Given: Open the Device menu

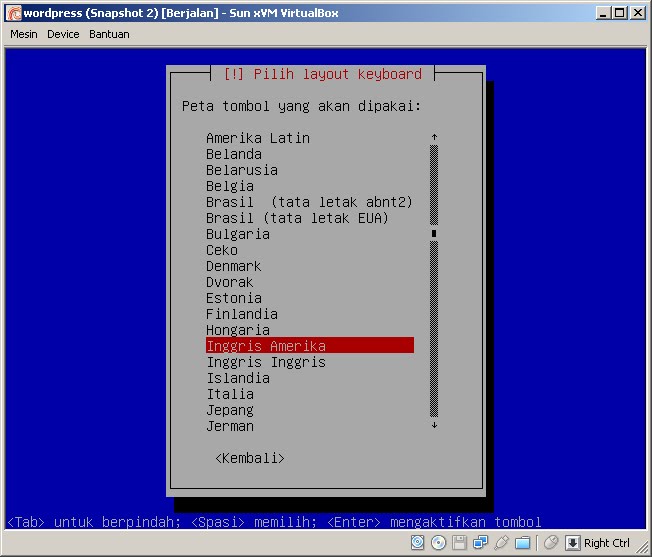Looking at the screenshot, I should coord(63,34).
